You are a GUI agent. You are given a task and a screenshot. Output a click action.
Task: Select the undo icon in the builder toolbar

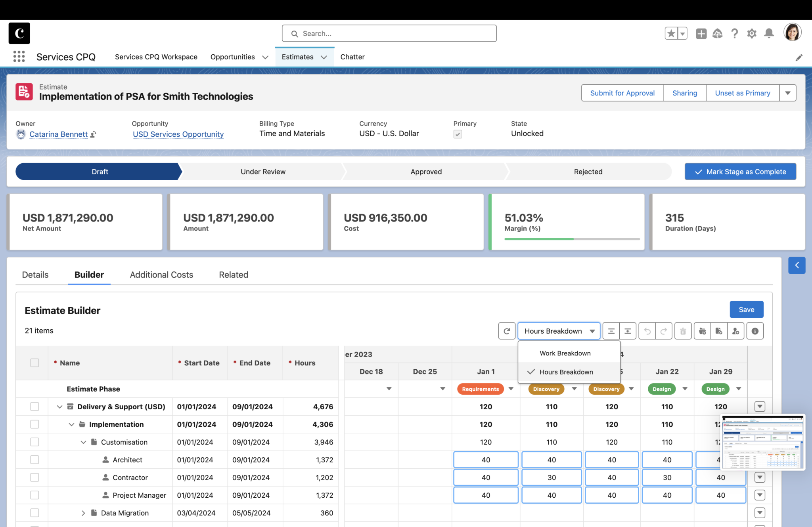coord(647,331)
